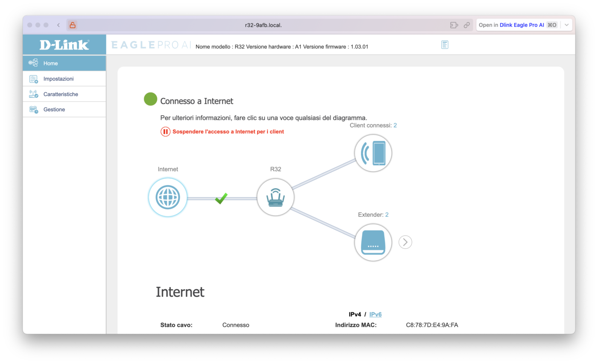Click the "Per ulteriori informazioni" instruction text
Screen dimensions: 598x364
click(264, 117)
